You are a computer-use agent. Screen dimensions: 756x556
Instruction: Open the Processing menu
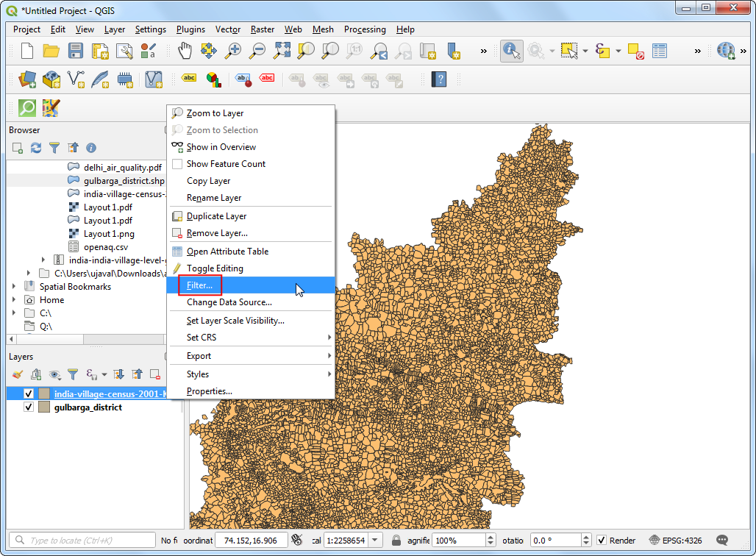pyautogui.click(x=365, y=29)
